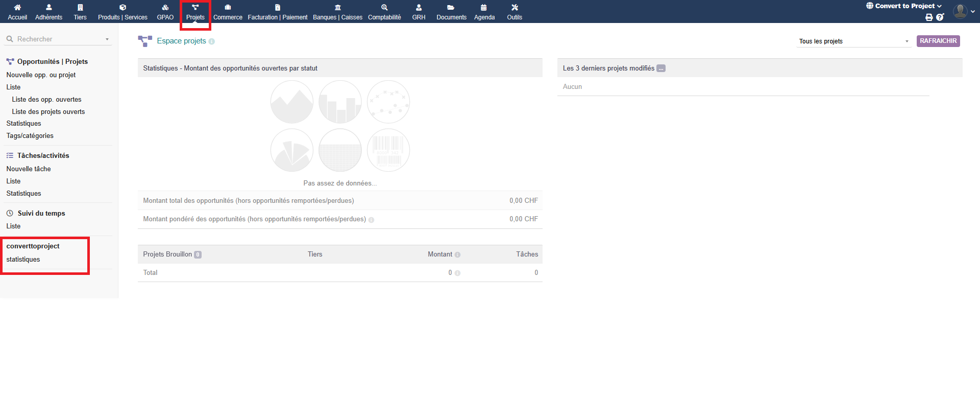Expand the Rechercher search dropdown arrow
The width and height of the screenshot is (980, 395).
(107, 39)
